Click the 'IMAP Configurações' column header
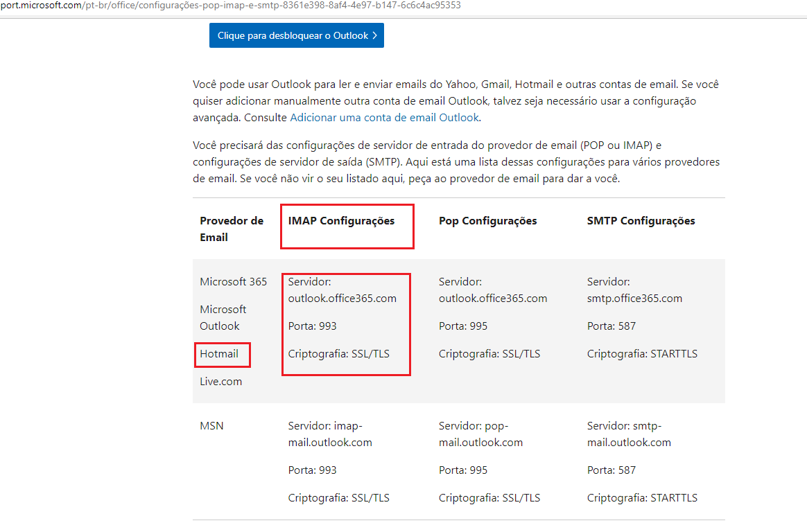The width and height of the screenshot is (807, 532). click(x=341, y=221)
